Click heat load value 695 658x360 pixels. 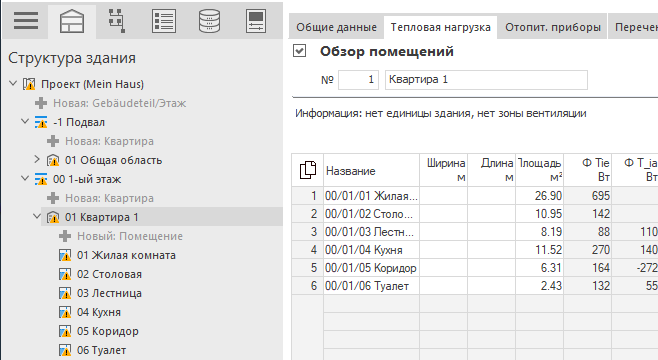point(601,196)
